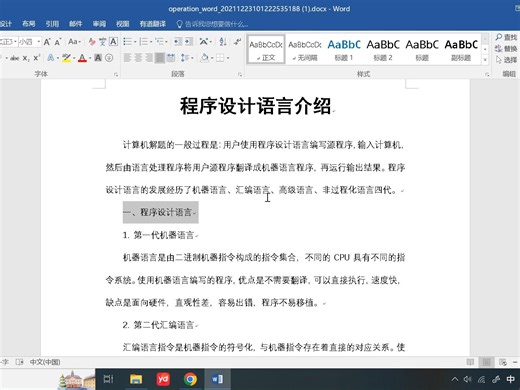Open the Paragraph dialog launcher
Screen dimensions: 520x390
[240, 74]
